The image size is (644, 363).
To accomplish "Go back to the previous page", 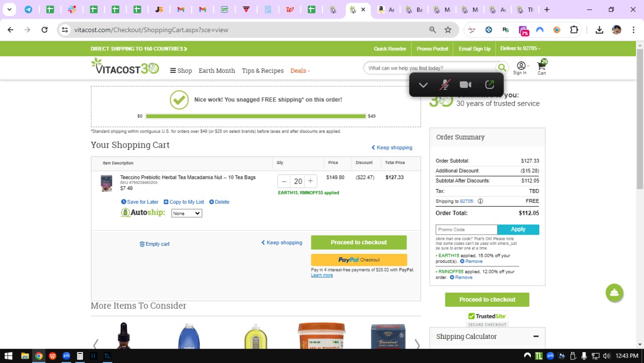I will [11, 30].
